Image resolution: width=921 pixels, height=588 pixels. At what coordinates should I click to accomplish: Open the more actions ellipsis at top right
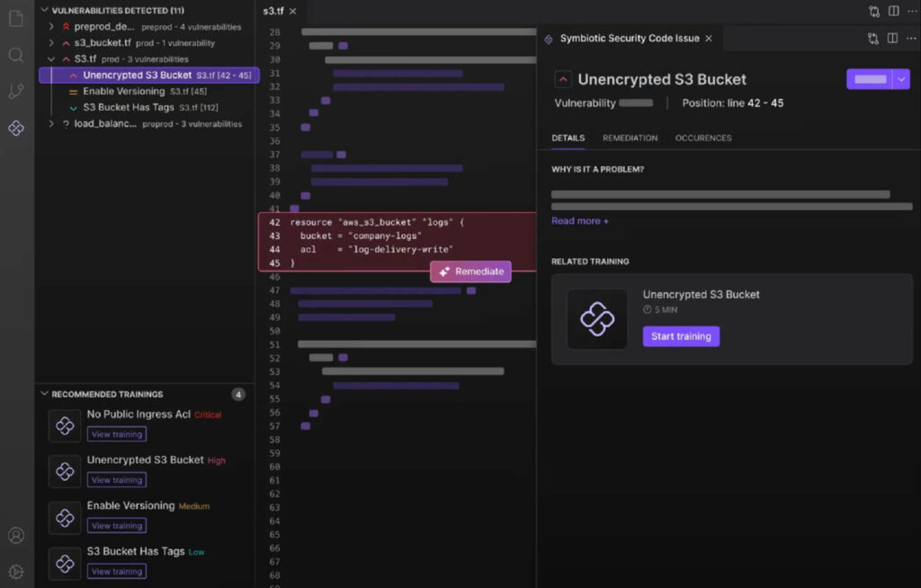click(912, 11)
